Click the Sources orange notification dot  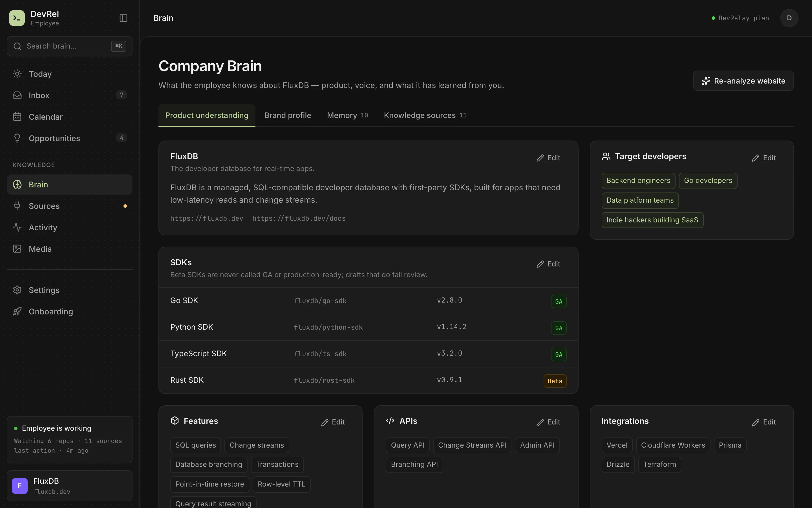pyautogui.click(x=125, y=206)
